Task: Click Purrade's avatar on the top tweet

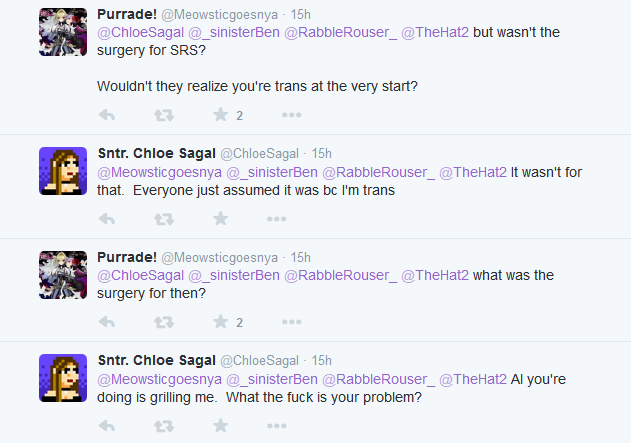Action: pos(61,31)
